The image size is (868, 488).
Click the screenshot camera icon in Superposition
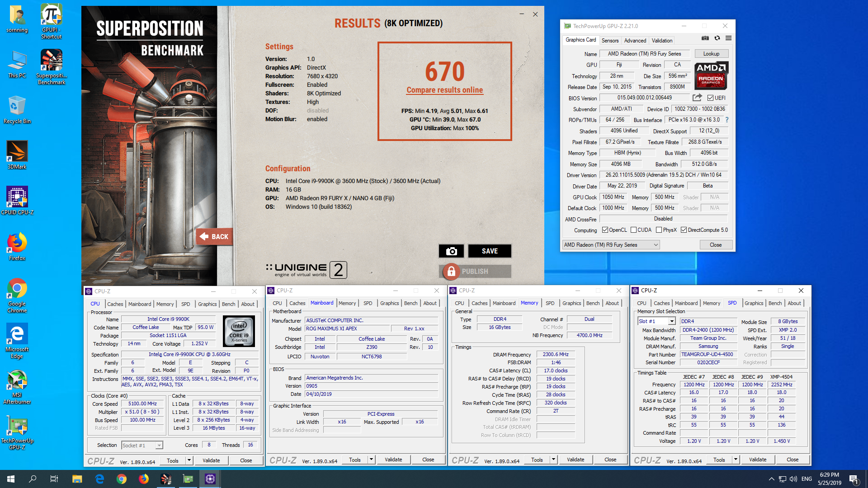pos(451,251)
